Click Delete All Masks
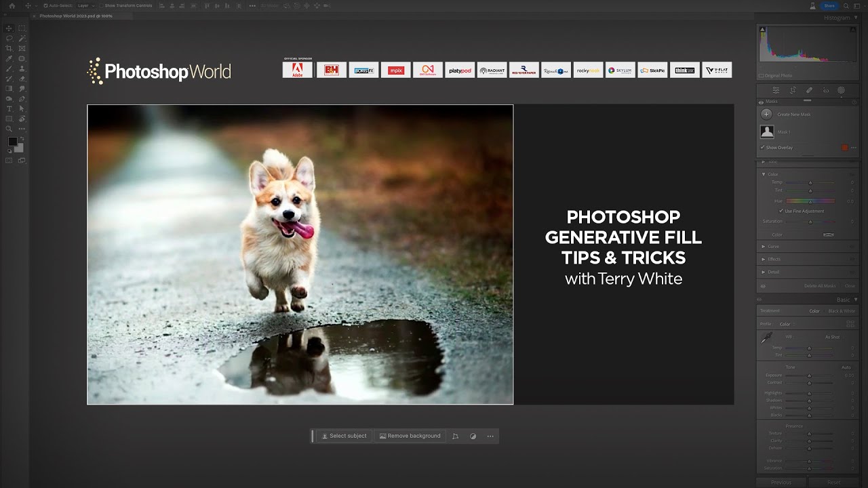The width and height of the screenshot is (868, 488). click(x=819, y=286)
